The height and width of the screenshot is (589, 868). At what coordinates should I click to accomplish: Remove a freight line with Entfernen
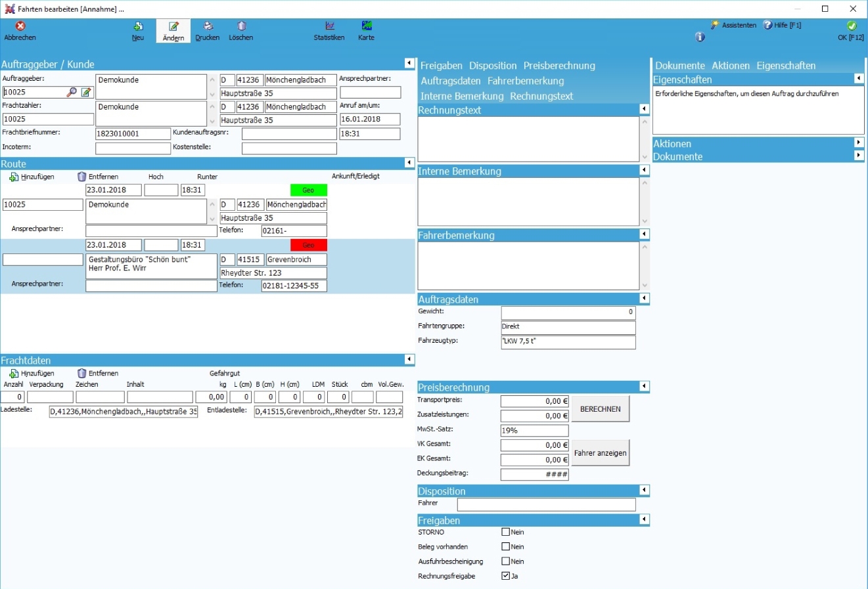[98, 373]
